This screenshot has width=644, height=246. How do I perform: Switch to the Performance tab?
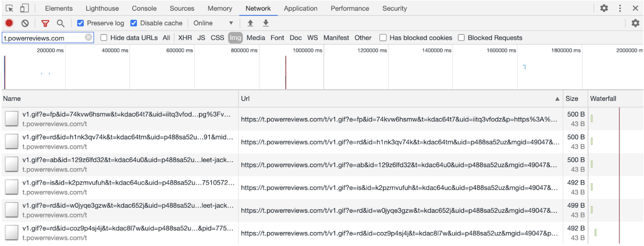[x=350, y=8]
